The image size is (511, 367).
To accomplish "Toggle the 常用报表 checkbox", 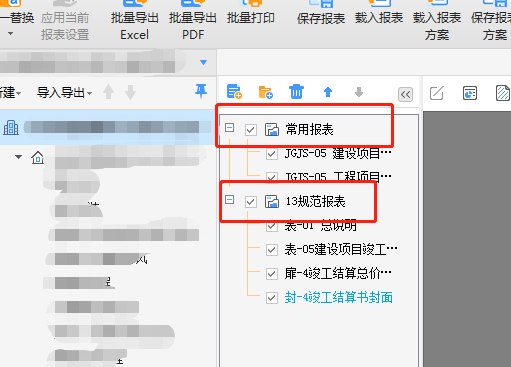I will (251, 130).
